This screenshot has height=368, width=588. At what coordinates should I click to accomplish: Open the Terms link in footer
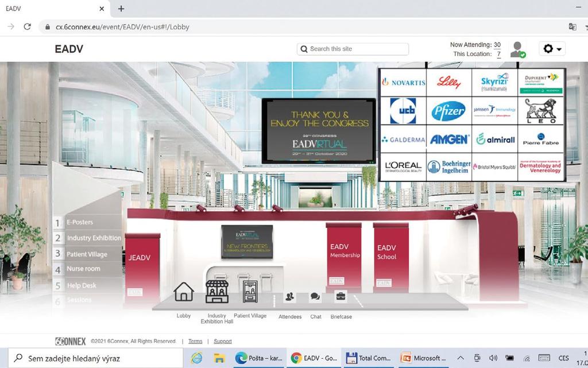click(x=195, y=341)
